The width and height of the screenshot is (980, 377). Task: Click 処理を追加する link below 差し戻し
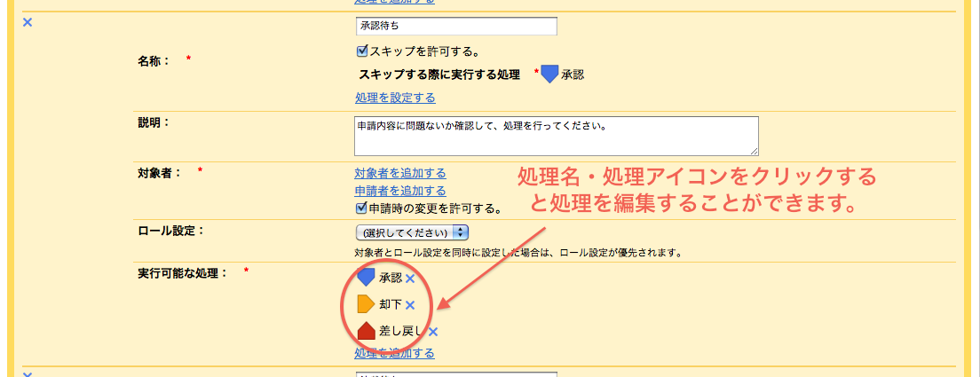394,353
